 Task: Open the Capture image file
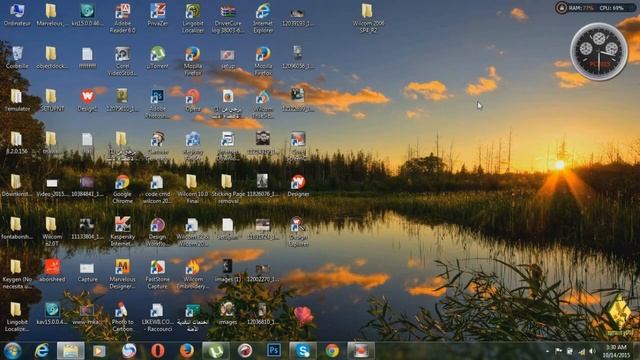tap(87, 271)
